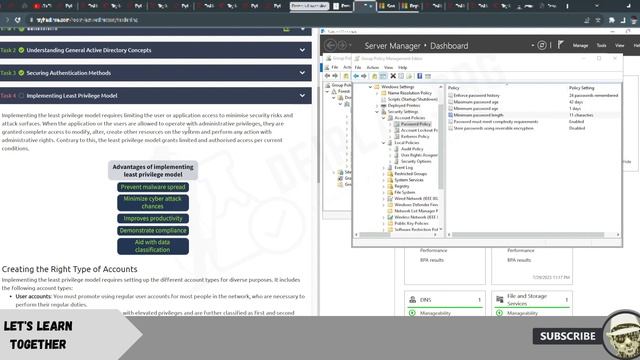Viewport: 640px width, 360px height.
Task: Select Password must meet complexity requirements policy
Action: pos(496,122)
